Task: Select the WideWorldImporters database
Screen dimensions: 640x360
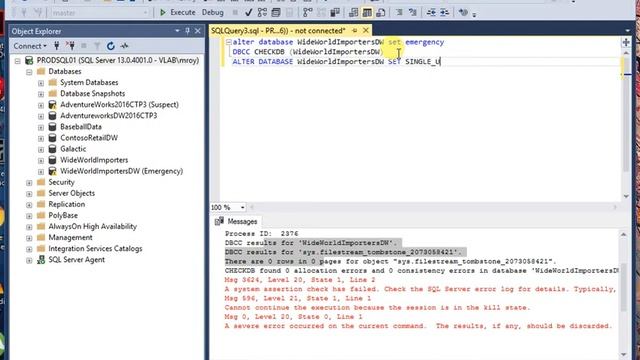Action: click(x=94, y=160)
